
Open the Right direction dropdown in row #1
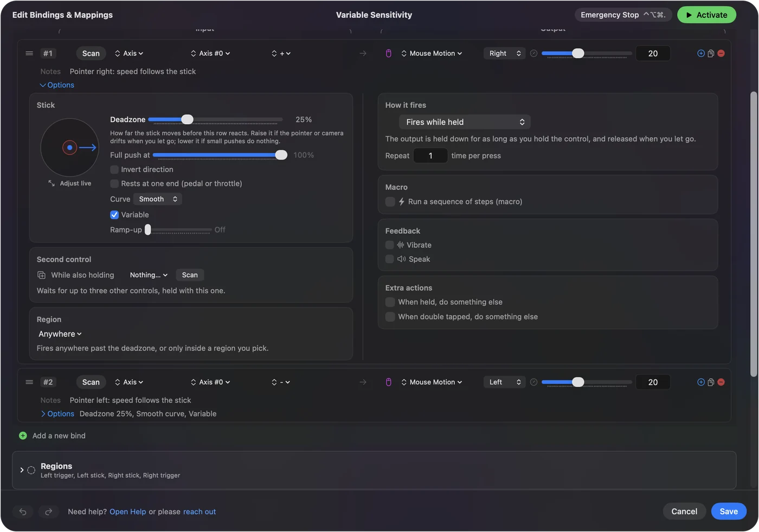pos(504,53)
